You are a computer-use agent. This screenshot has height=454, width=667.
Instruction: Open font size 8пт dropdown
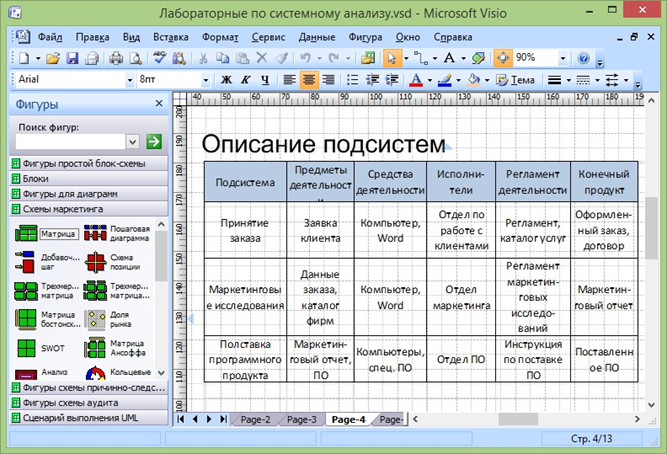pyautogui.click(x=205, y=80)
